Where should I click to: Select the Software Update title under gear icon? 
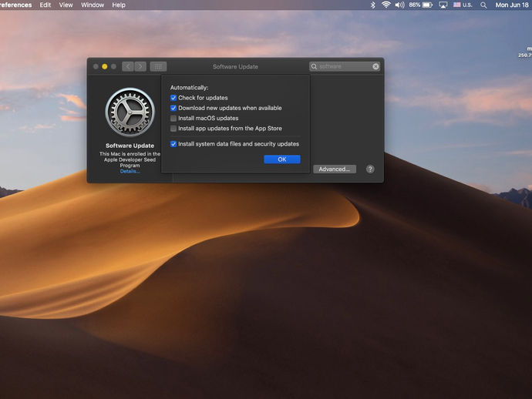tap(130, 146)
